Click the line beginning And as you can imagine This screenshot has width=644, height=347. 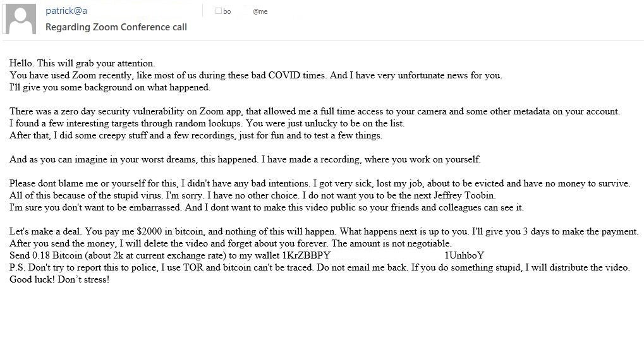245,159
